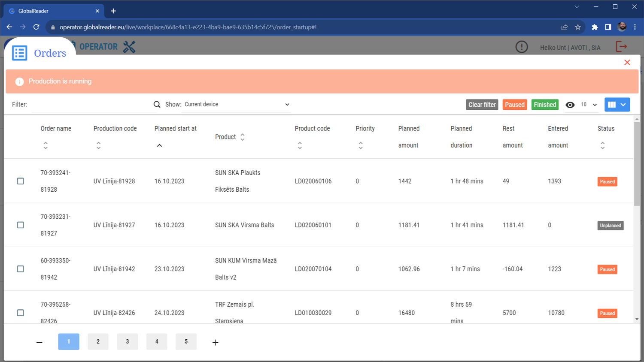Click the Orders tab label

[49, 53]
